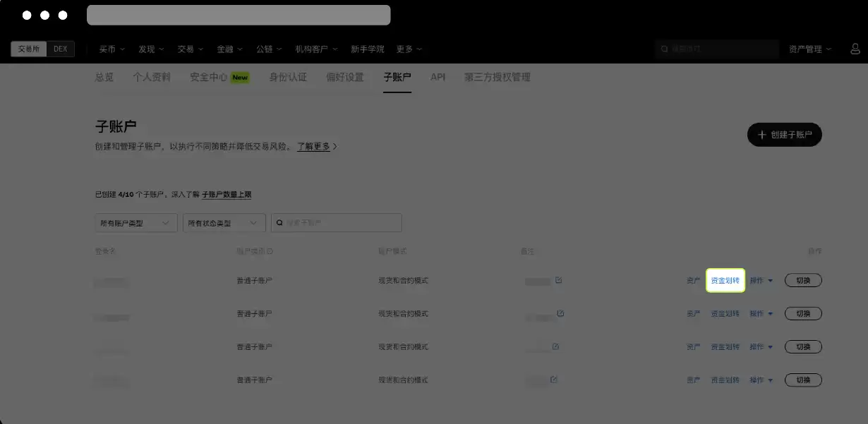Viewport: 868px width, 424px height.
Task: Expand the 操作 dropdown in the first row
Action: 762,280
